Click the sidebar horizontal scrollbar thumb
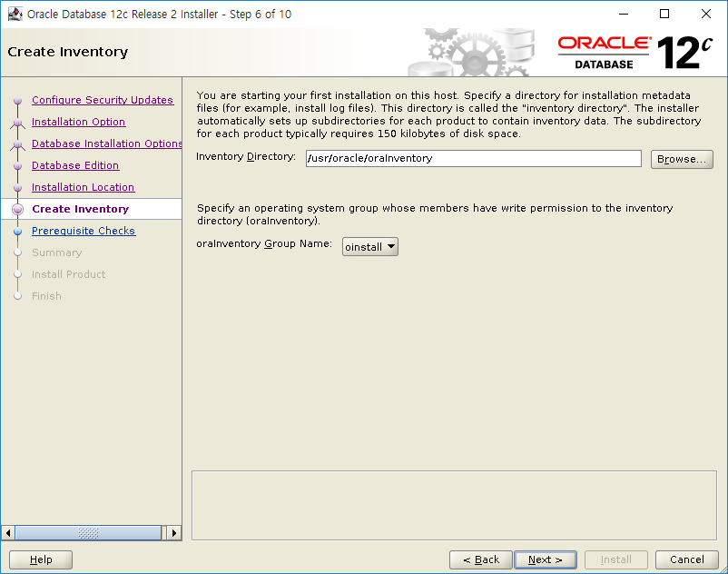The height and width of the screenshot is (574, 728). tap(88, 532)
